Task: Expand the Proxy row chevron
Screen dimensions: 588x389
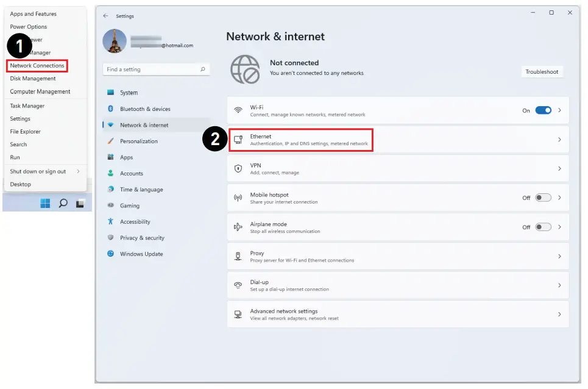Action: pos(559,257)
